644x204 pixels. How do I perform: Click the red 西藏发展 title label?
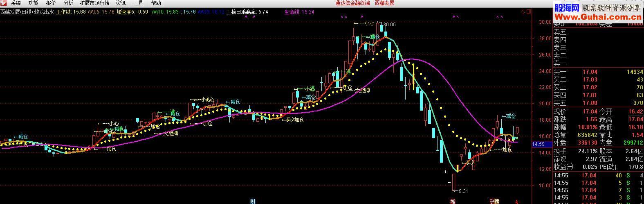pyautogui.click(x=385, y=3)
